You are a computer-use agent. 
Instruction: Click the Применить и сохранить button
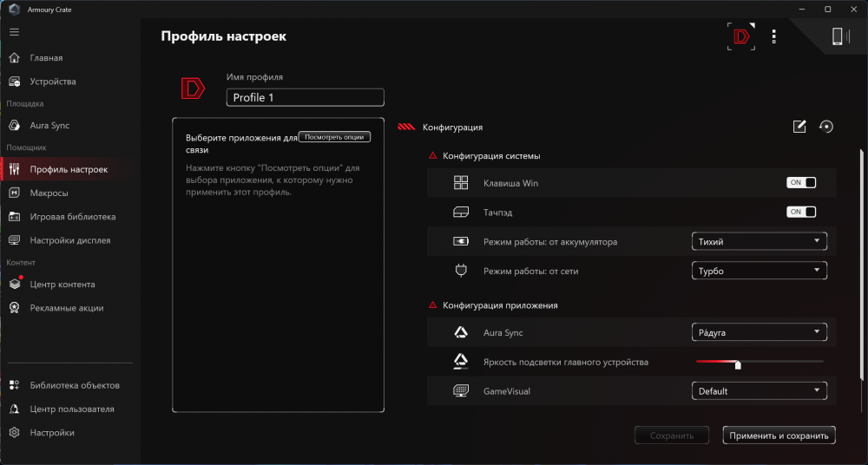(779, 436)
